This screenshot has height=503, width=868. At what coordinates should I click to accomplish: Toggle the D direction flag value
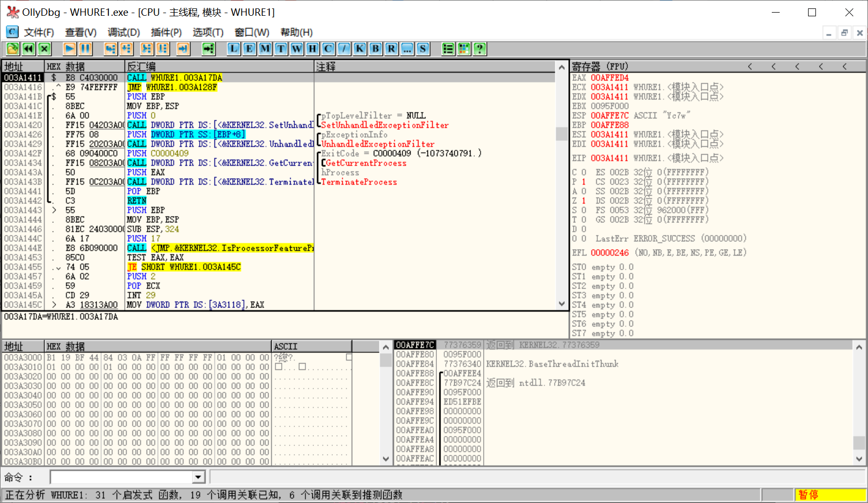(x=584, y=229)
